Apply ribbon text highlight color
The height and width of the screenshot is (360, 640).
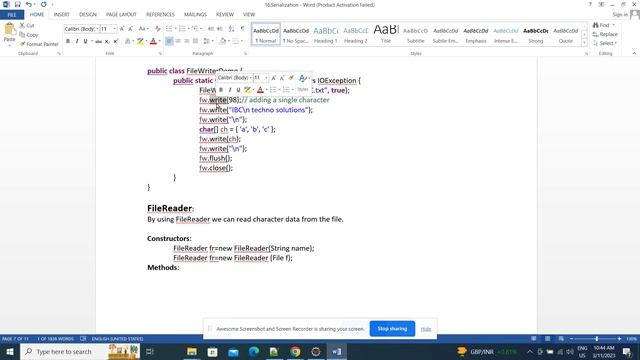point(140,41)
